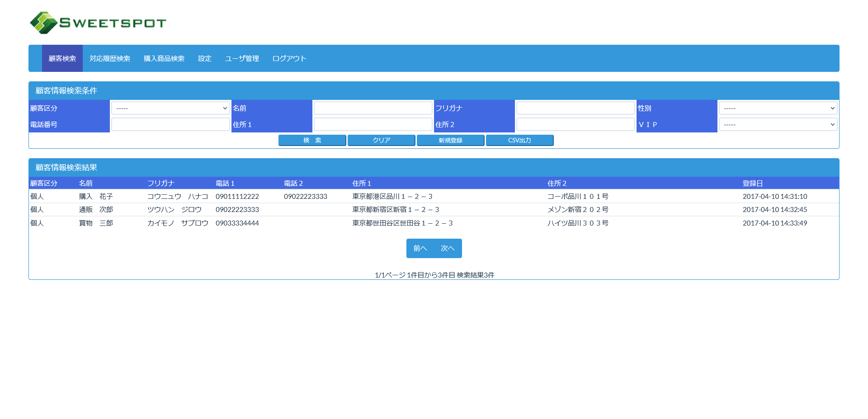Image resolution: width=868 pixels, height=419 pixels.
Task: Select the 顧客検索 tab
Action: (x=62, y=58)
